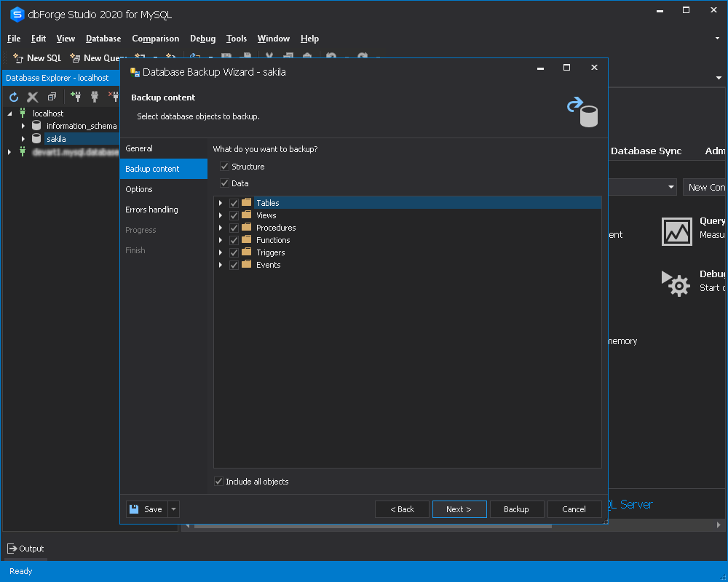This screenshot has height=582, width=728.
Task: Click the Save button
Action: (x=147, y=509)
